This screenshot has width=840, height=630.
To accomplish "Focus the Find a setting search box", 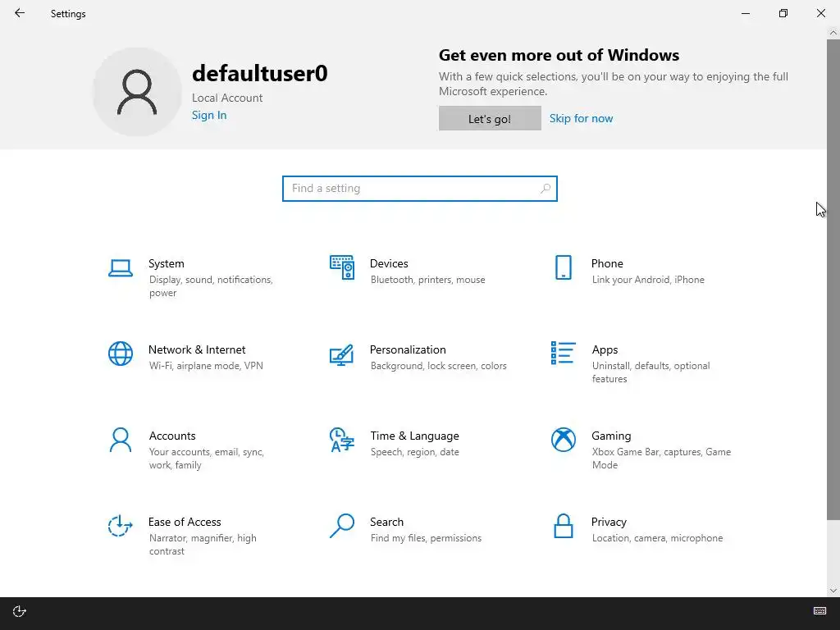I will 419,189.
